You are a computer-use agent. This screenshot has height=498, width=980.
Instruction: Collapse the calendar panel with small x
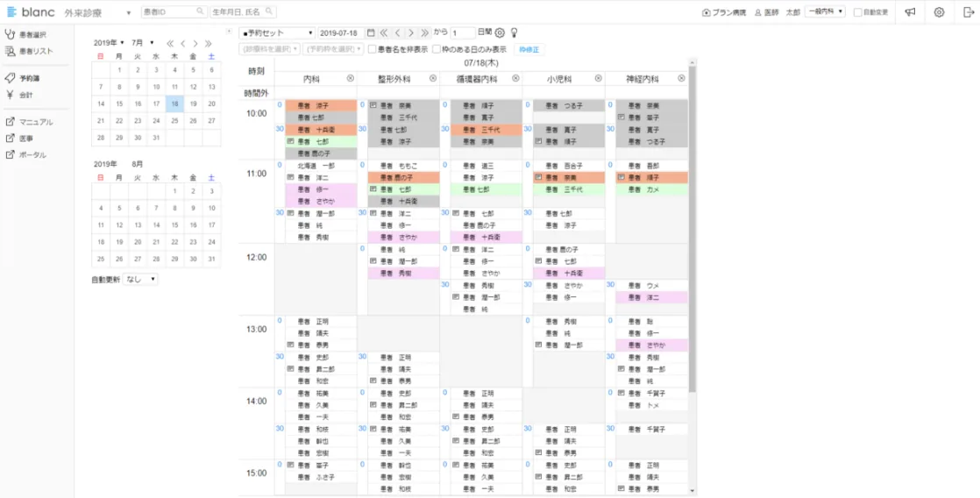(x=231, y=30)
